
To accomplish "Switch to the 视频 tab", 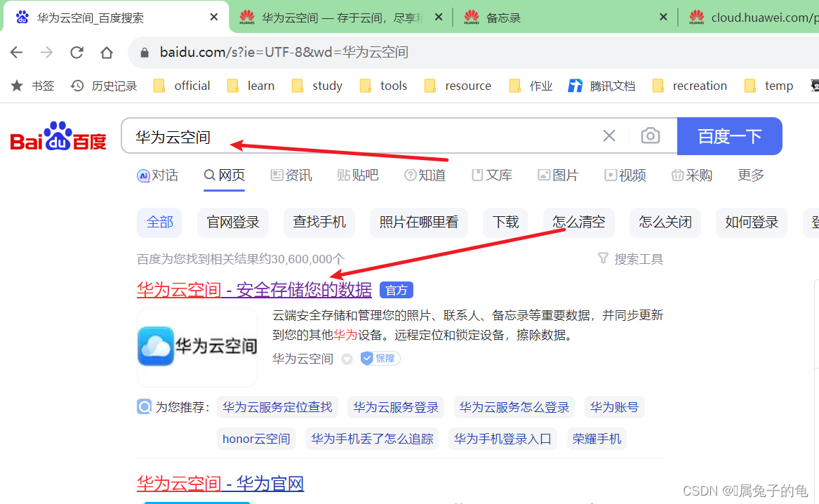I will (x=625, y=175).
